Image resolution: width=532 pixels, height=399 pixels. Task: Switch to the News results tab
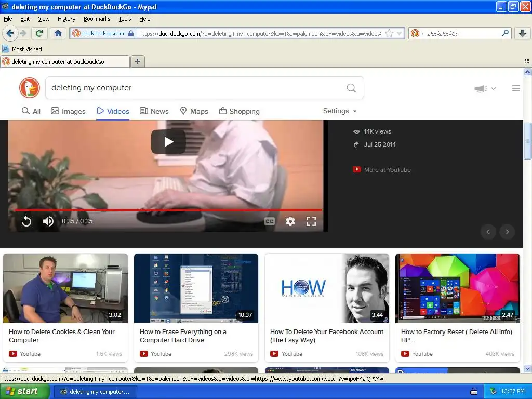click(x=154, y=111)
